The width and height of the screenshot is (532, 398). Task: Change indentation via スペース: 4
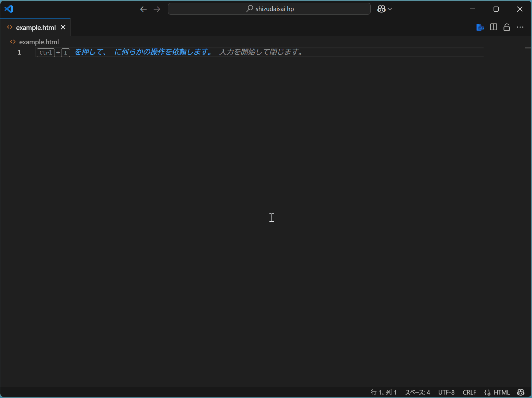(417, 392)
